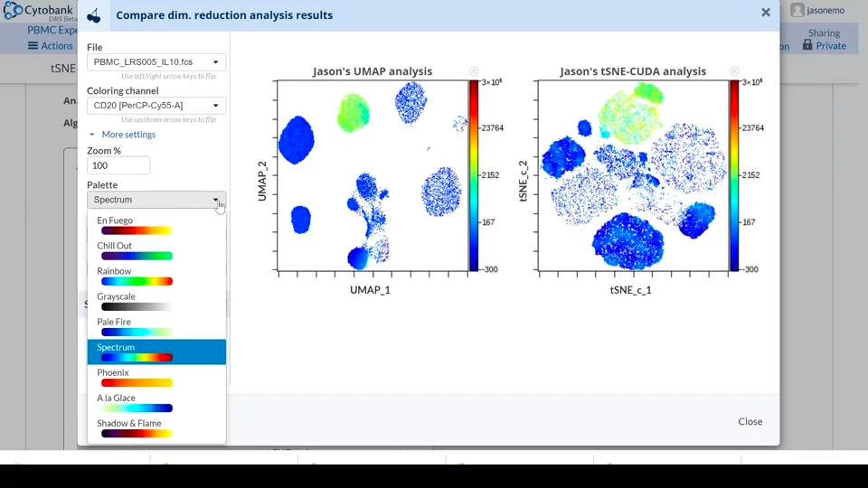Click the Cytobank logo
Image resolution: width=868 pixels, height=488 pixels.
tap(39, 11)
